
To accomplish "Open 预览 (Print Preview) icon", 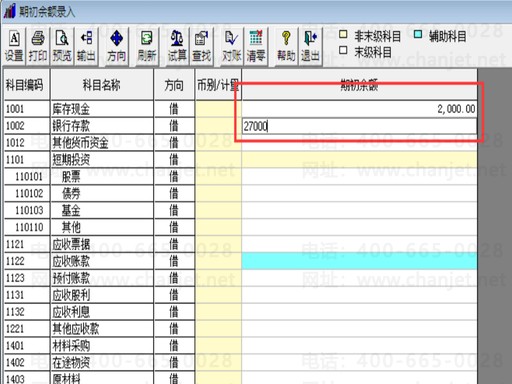I will pos(62,47).
